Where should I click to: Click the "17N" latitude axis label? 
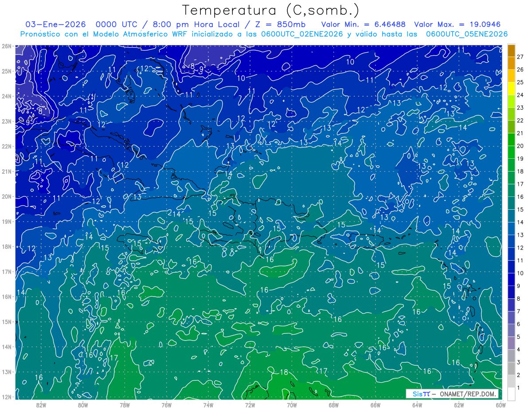tap(6, 271)
